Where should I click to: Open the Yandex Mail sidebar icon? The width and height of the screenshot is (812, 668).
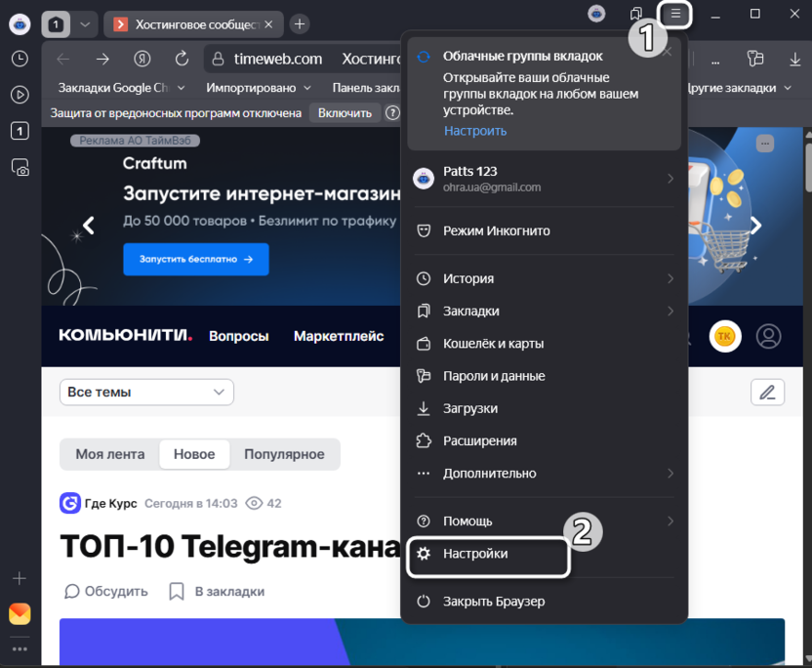(x=20, y=614)
